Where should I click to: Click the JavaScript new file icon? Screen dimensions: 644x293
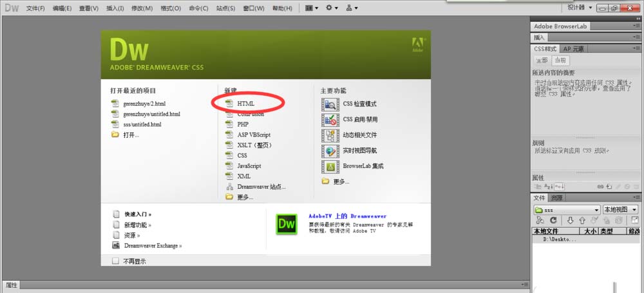[x=230, y=165]
